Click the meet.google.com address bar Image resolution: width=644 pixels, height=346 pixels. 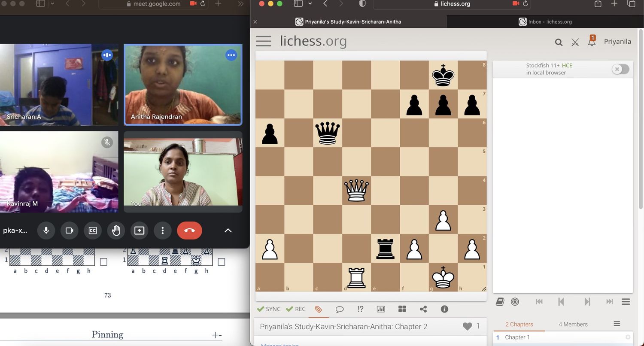[153, 4]
